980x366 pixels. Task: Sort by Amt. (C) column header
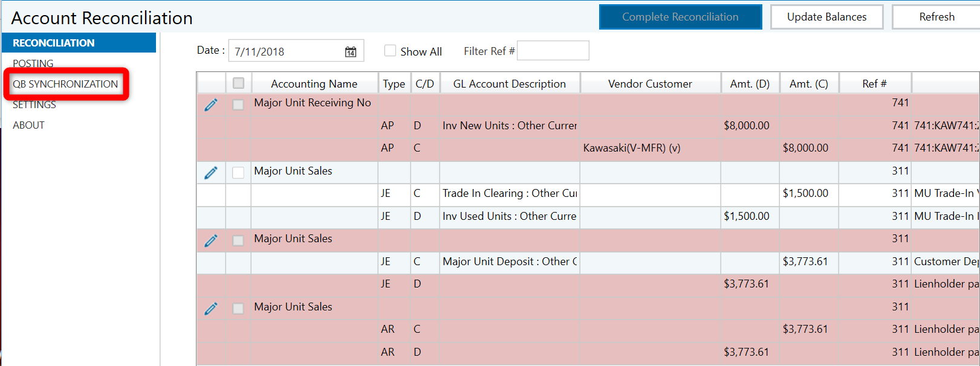809,84
